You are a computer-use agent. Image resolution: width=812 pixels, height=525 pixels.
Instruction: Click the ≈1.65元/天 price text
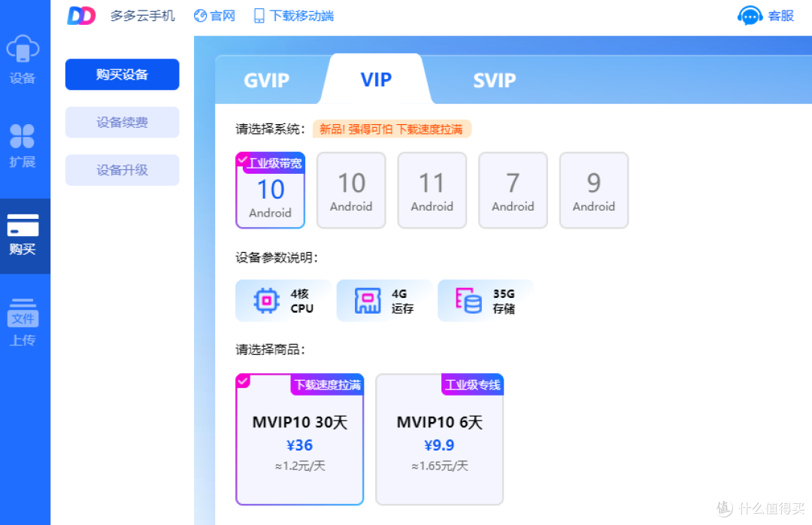point(440,466)
